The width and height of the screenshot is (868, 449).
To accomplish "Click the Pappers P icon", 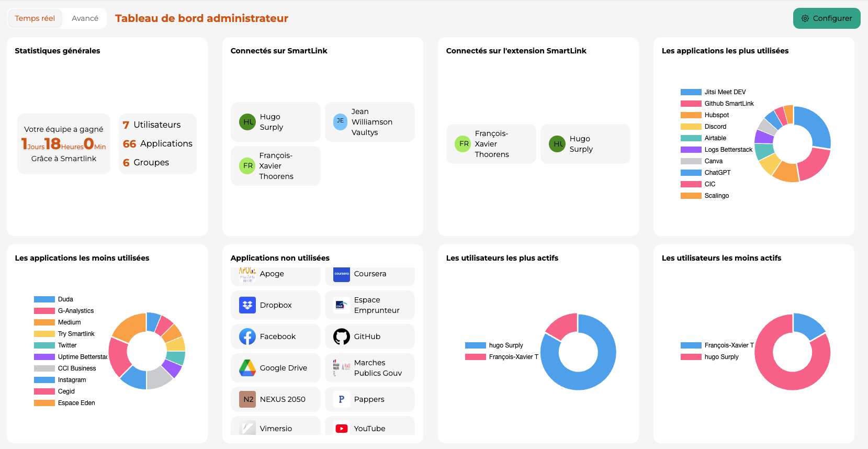I will pyautogui.click(x=342, y=399).
